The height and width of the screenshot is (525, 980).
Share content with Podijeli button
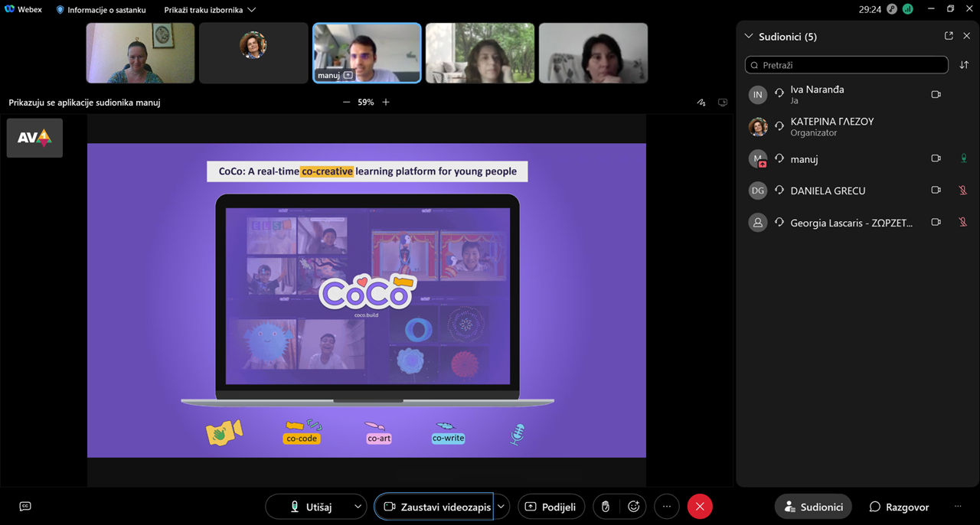[x=552, y=507]
